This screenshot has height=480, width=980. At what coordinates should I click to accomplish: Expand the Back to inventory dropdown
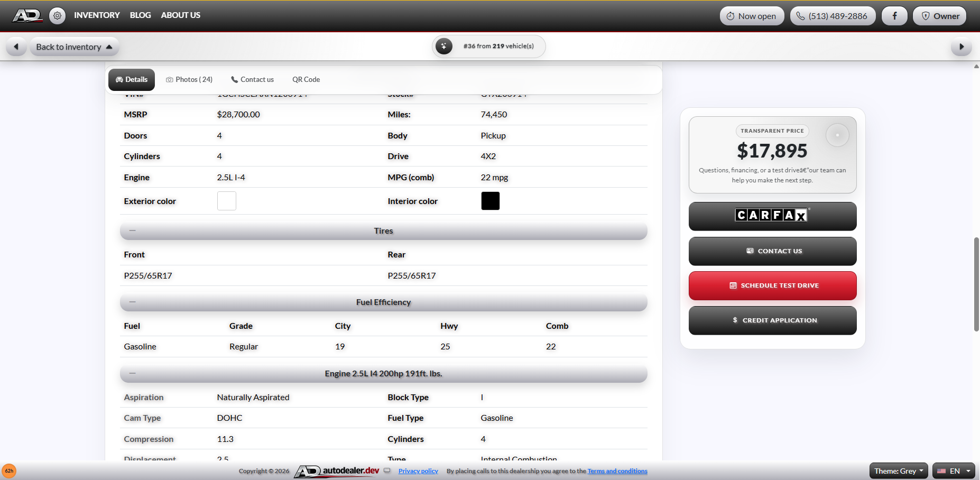click(x=74, y=47)
